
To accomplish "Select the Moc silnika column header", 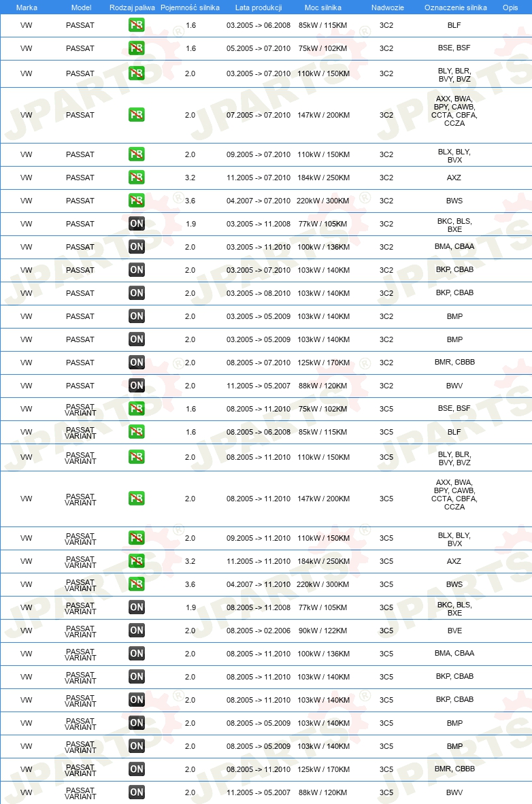I will (x=322, y=7).
